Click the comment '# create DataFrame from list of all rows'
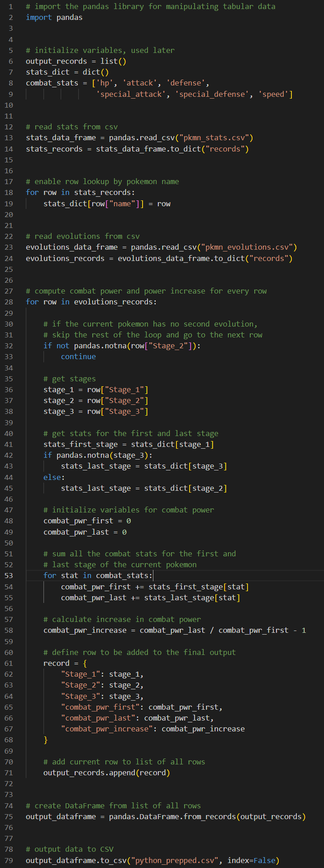324x868 pixels. (113, 806)
